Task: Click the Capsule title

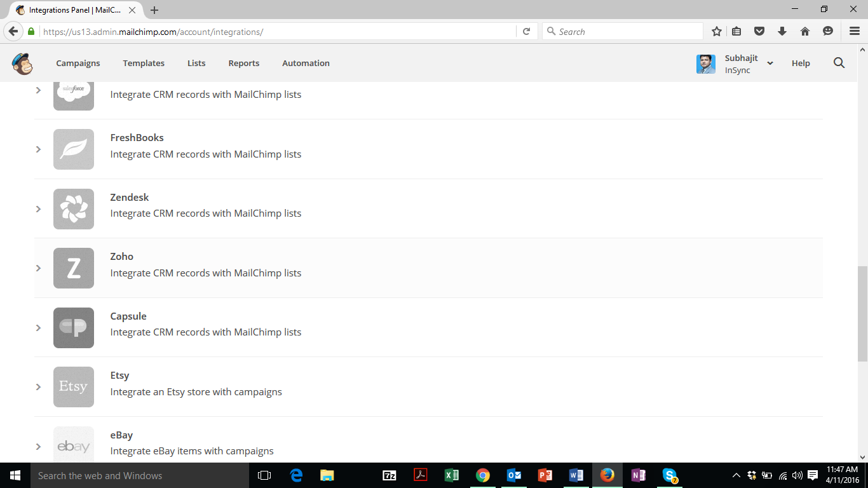Action: (x=128, y=316)
